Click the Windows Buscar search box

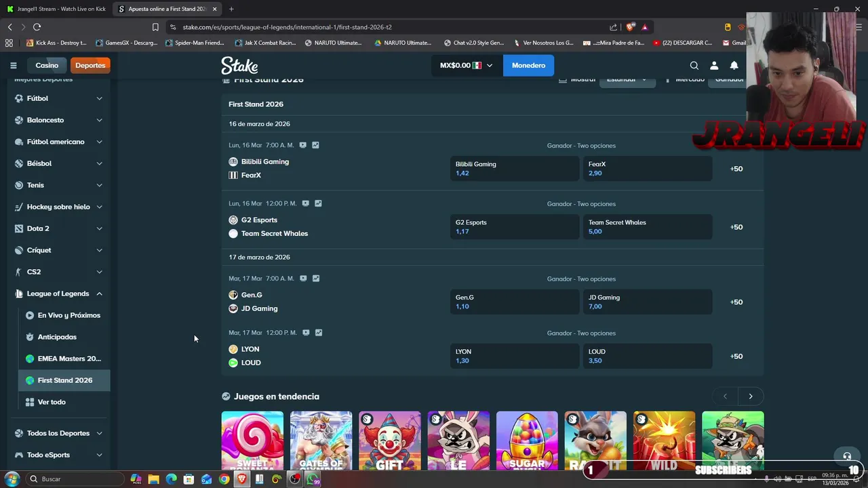point(73,479)
